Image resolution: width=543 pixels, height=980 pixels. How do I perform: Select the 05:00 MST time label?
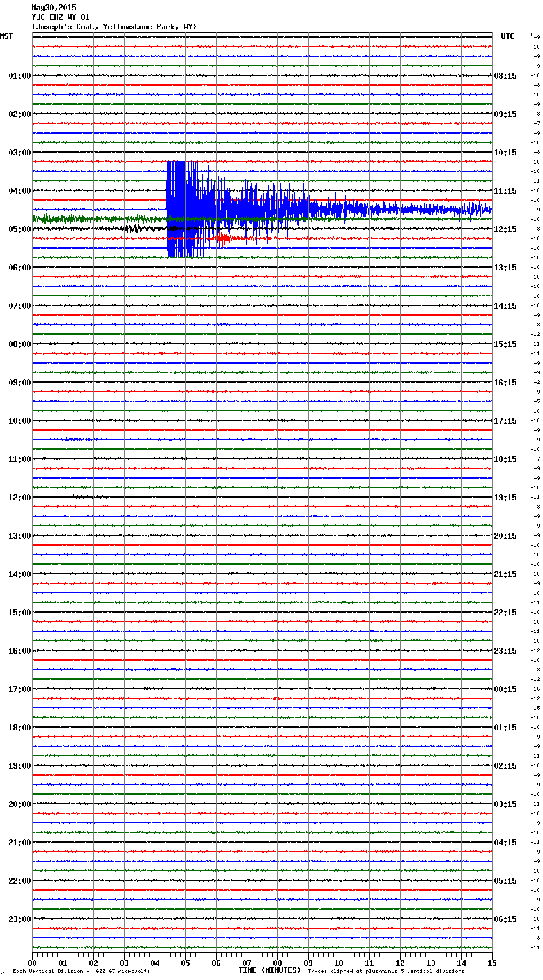(19, 229)
